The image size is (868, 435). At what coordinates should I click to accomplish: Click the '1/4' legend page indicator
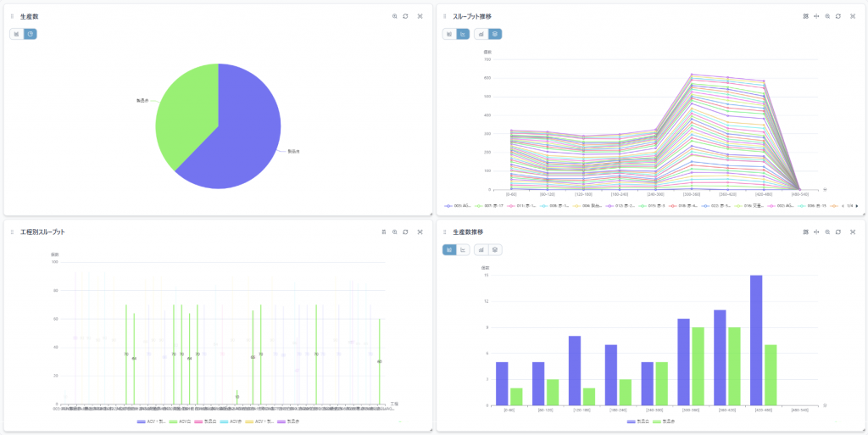pos(849,206)
